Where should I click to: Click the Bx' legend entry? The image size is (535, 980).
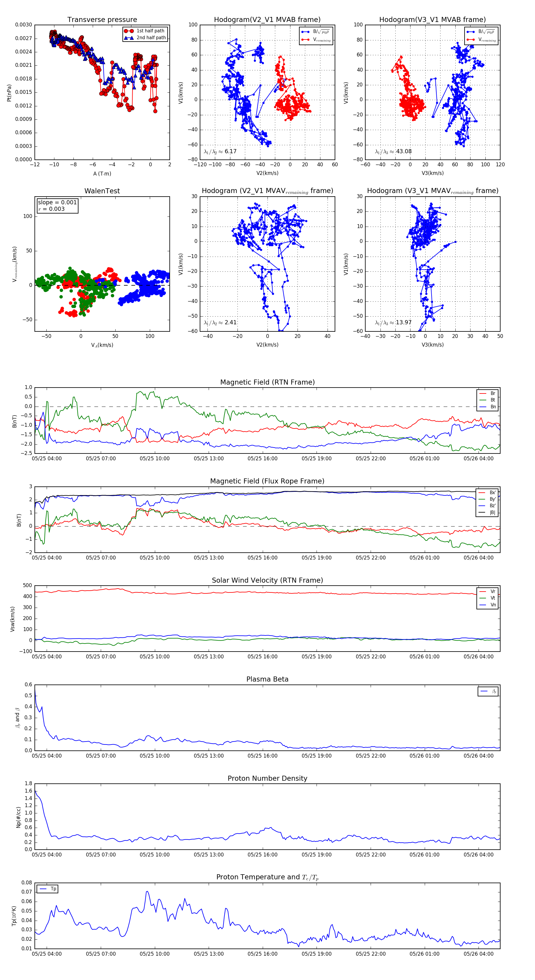pyautogui.click(x=487, y=492)
